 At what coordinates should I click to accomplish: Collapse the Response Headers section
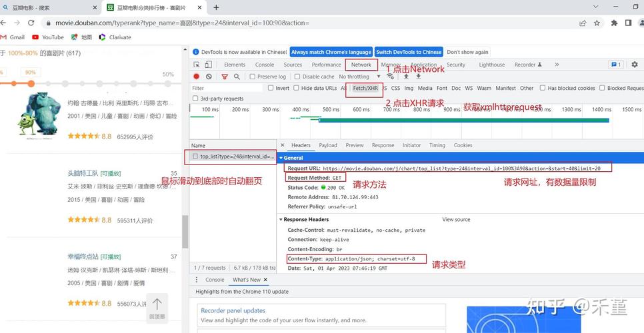[281, 219]
